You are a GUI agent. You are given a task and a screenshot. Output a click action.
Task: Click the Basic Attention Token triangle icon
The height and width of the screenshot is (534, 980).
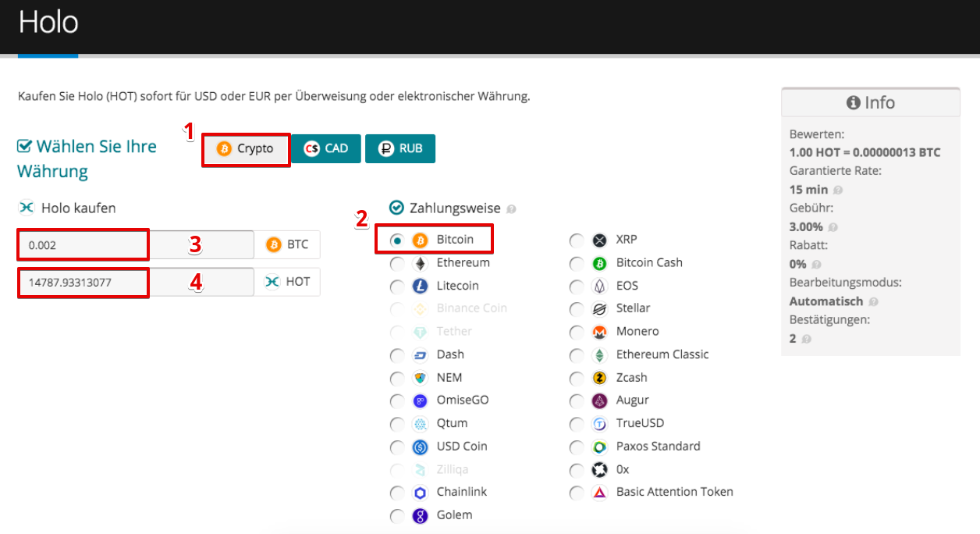600,493
